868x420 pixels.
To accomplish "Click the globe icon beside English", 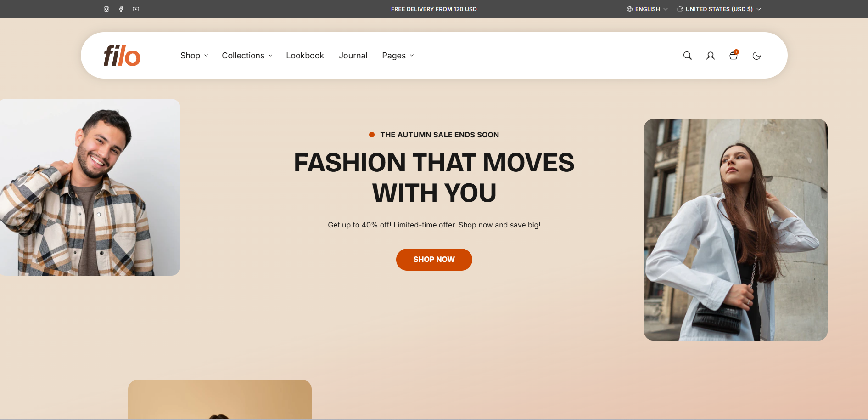I will tap(630, 9).
